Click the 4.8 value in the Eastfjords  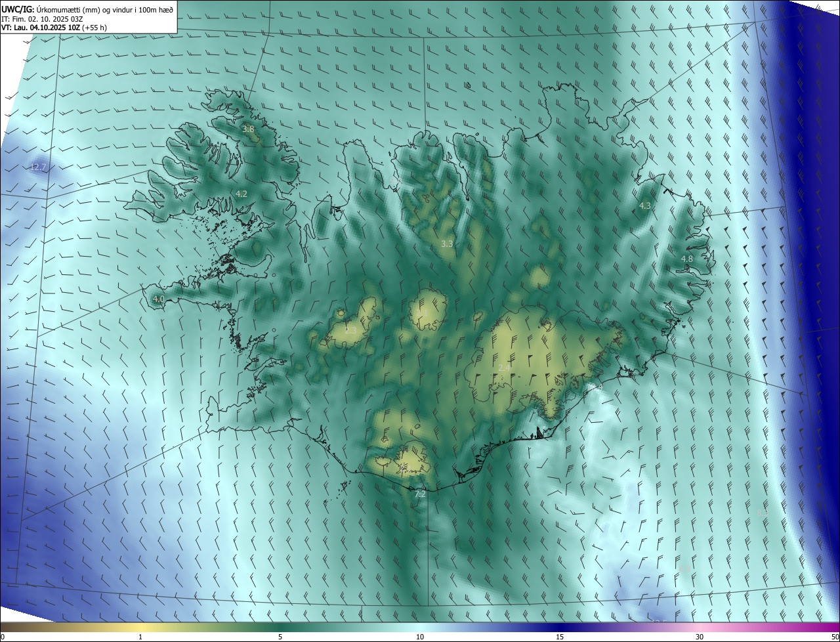[x=687, y=259]
